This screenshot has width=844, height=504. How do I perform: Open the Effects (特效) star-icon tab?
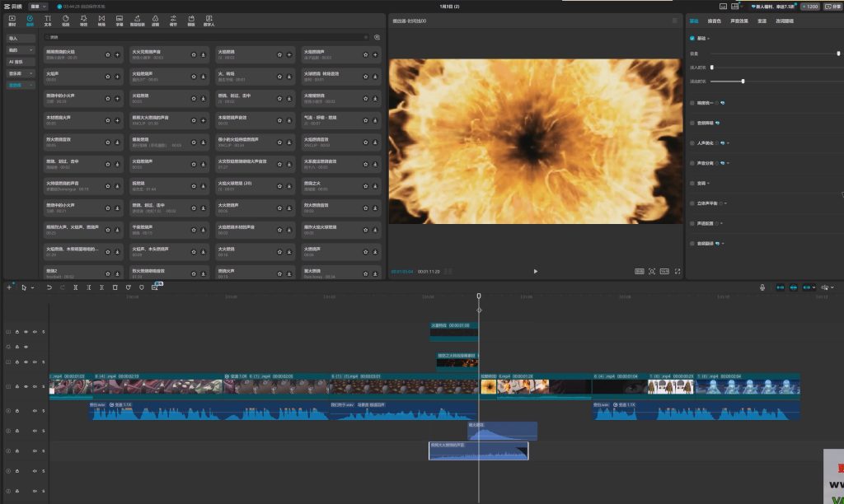click(x=83, y=21)
